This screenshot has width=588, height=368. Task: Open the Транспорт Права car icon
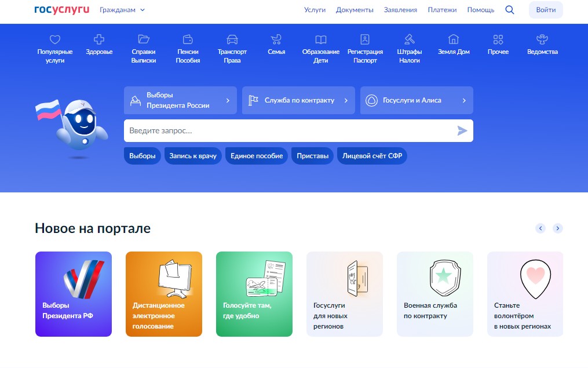click(x=232, y=39)
